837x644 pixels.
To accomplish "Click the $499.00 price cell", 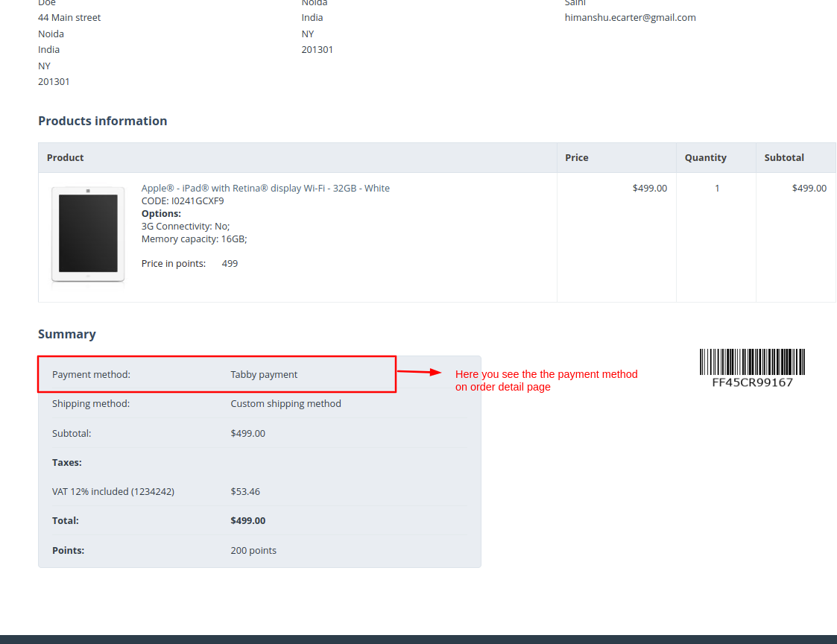I will tap(650, 188).
